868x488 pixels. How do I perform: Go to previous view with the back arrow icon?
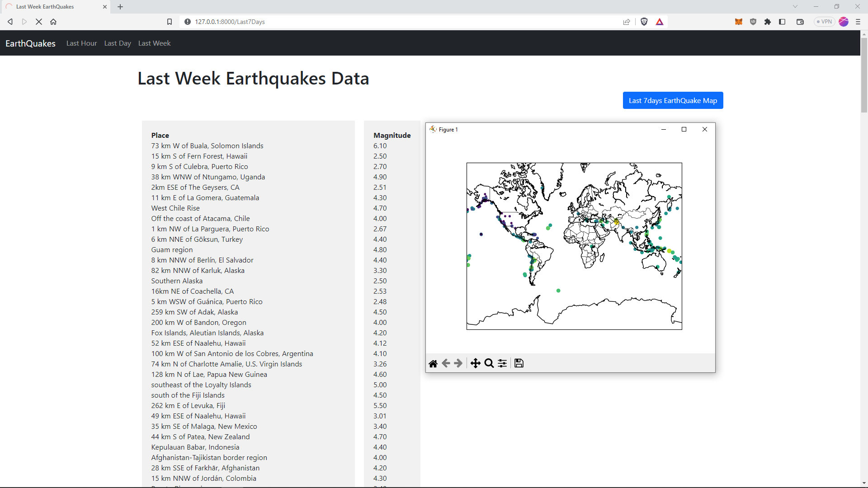446,363
